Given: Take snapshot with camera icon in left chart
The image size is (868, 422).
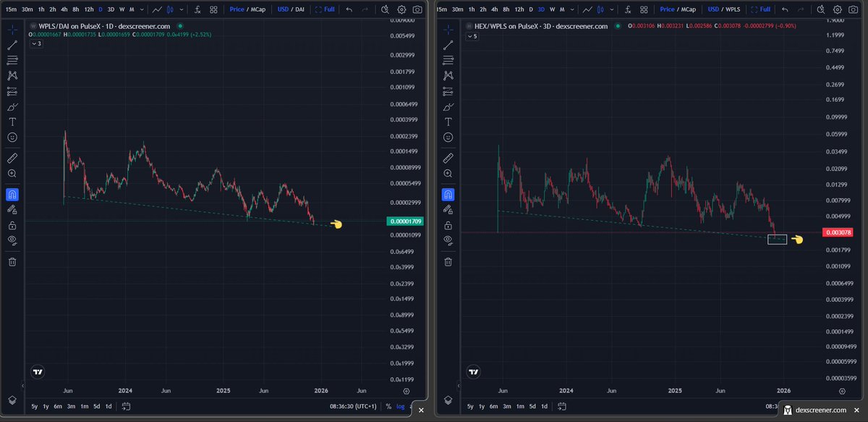Looking at the screenshot, I should (418, 9).
